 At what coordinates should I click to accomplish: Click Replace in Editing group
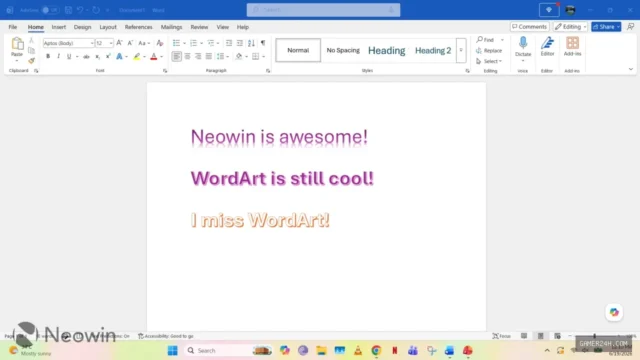click(489, 51)
